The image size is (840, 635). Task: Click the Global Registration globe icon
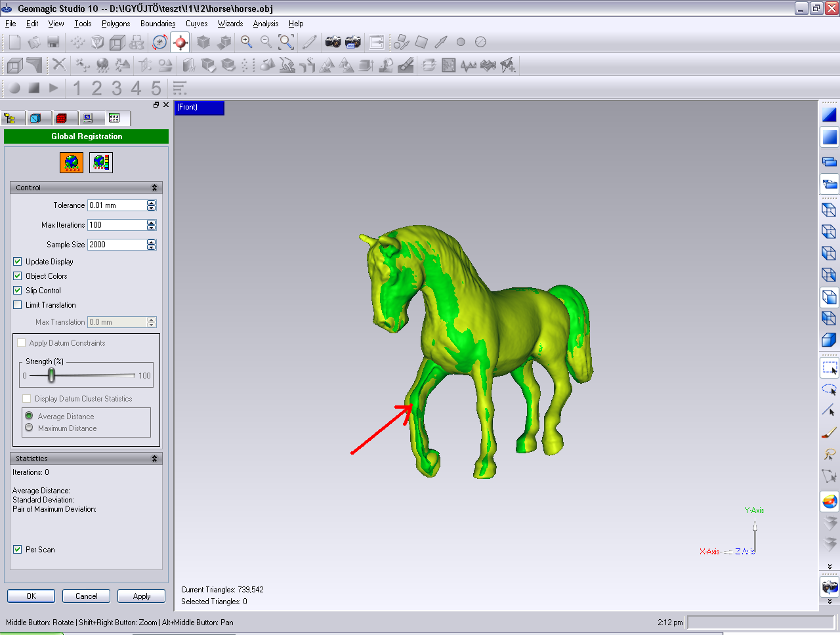(72, 162)
